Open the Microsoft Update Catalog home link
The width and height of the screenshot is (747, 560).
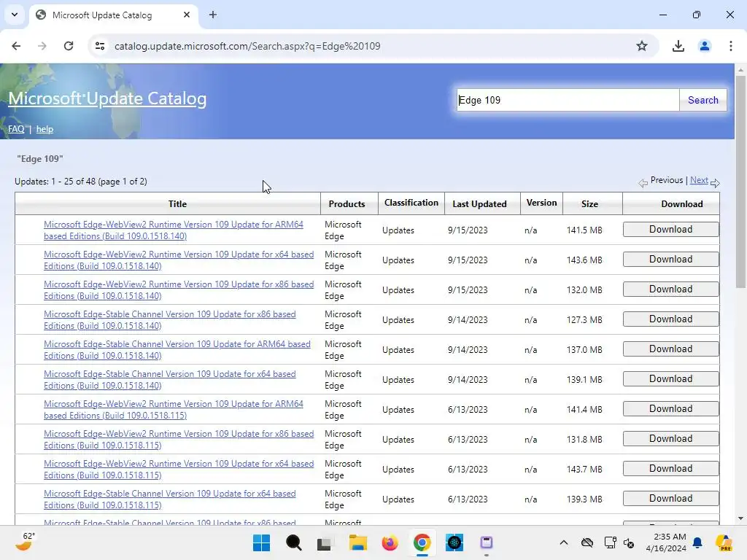(x=107, y=98)
